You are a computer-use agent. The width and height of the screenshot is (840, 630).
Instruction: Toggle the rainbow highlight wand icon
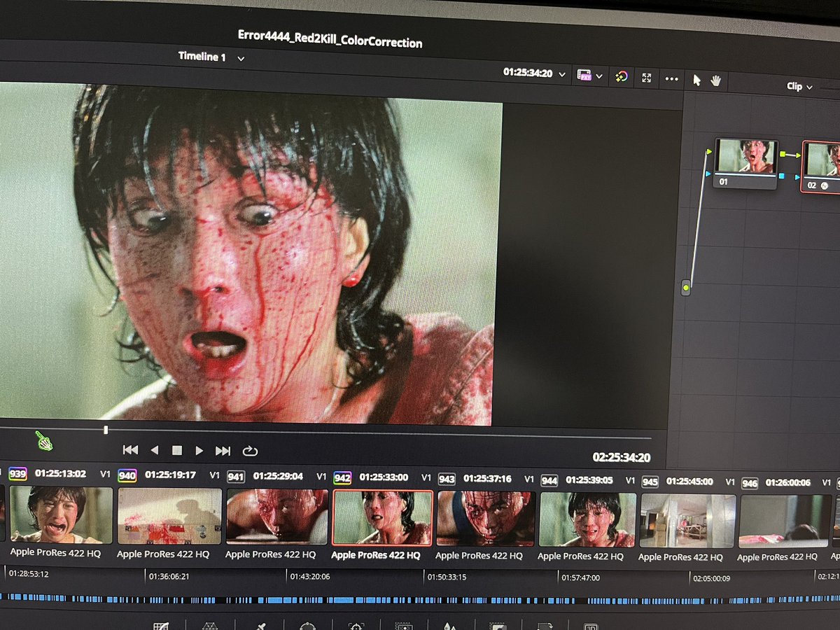pos(621,77)
